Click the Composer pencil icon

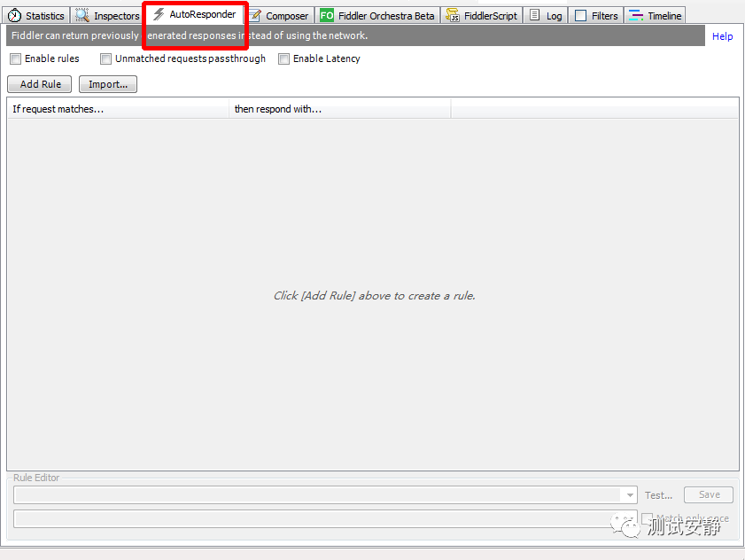(256, 16)
